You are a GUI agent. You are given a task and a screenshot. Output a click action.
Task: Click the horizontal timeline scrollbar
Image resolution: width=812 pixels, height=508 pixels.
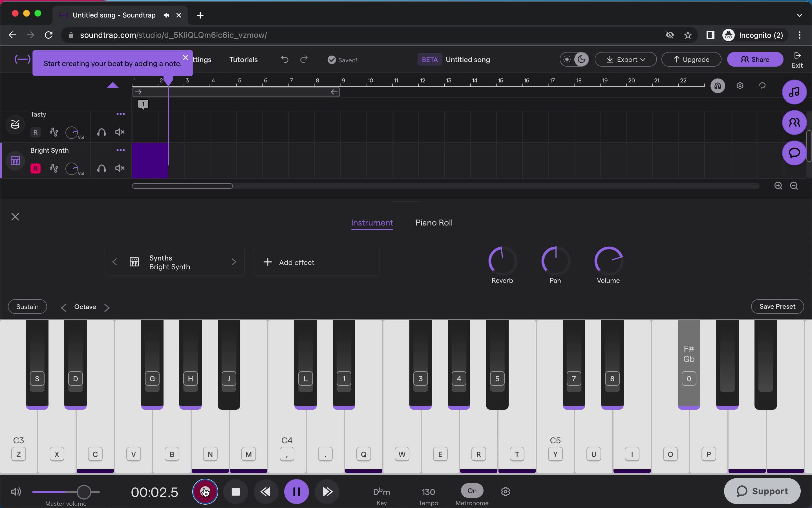tap(182, 186)
